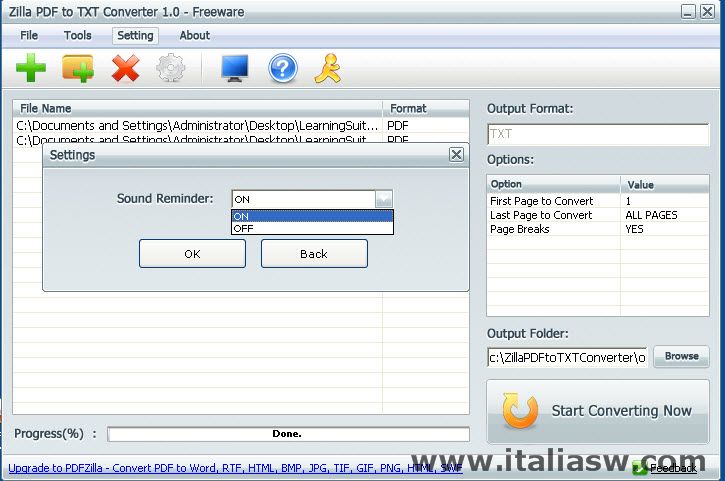Select OFF in the Sound Reminder list

click(312, 228)
